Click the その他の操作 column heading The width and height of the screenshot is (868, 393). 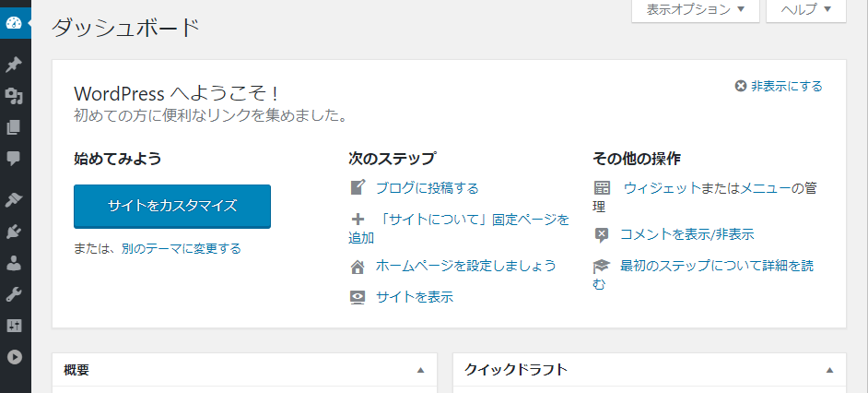pos(637,159)
